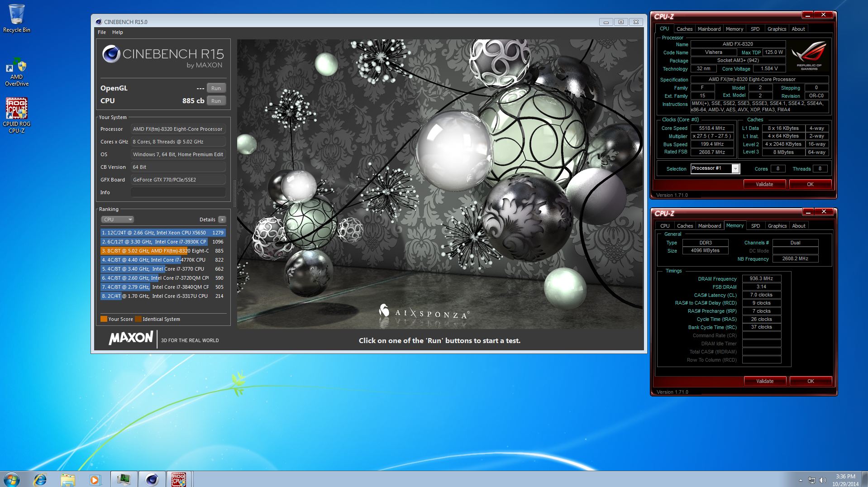Select the Core i5-3317U ranking row
868x487 pixels.
point(163,296)
